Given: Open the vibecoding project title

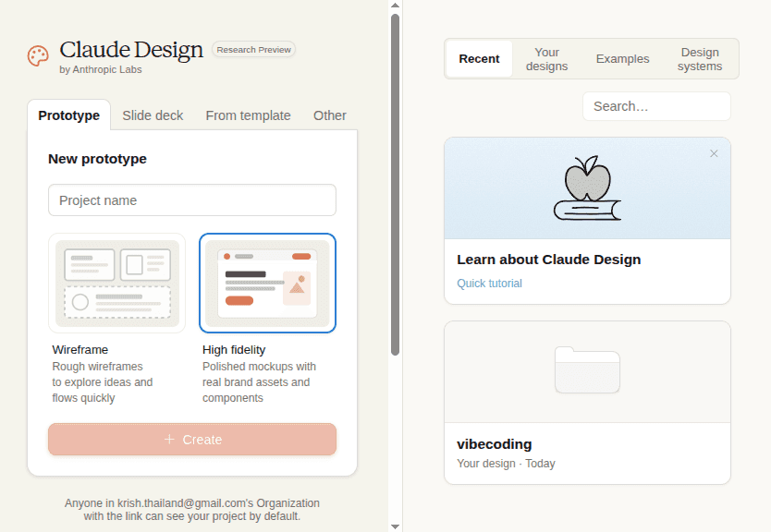Looking at the screenshot, I should coord(495,444).
